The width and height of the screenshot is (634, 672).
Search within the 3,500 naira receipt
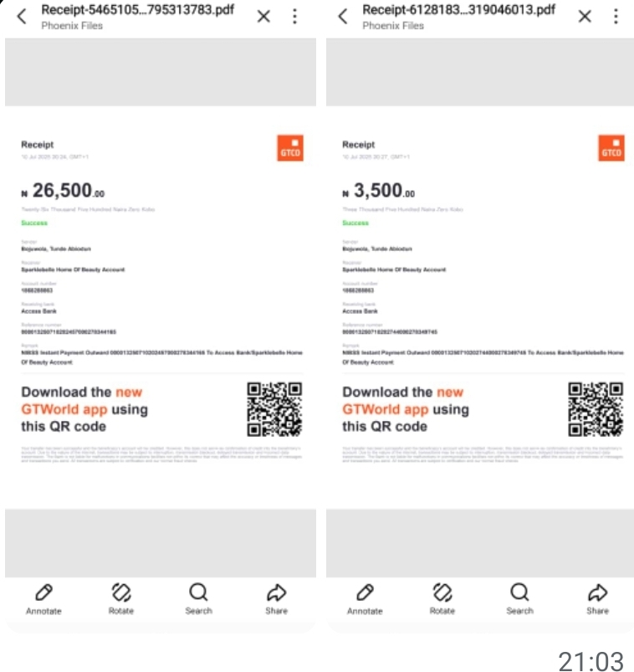click(519, 598)
